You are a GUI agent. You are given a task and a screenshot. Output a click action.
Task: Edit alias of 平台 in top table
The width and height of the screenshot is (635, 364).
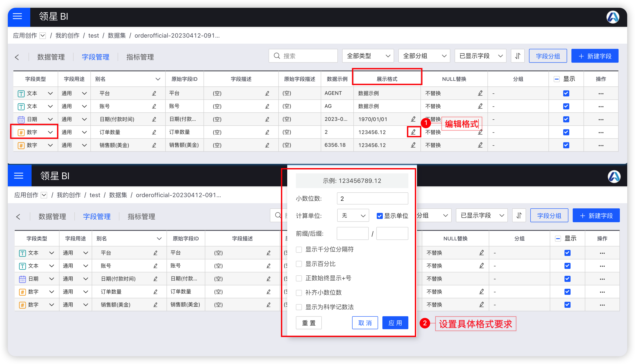click(154, 93)
